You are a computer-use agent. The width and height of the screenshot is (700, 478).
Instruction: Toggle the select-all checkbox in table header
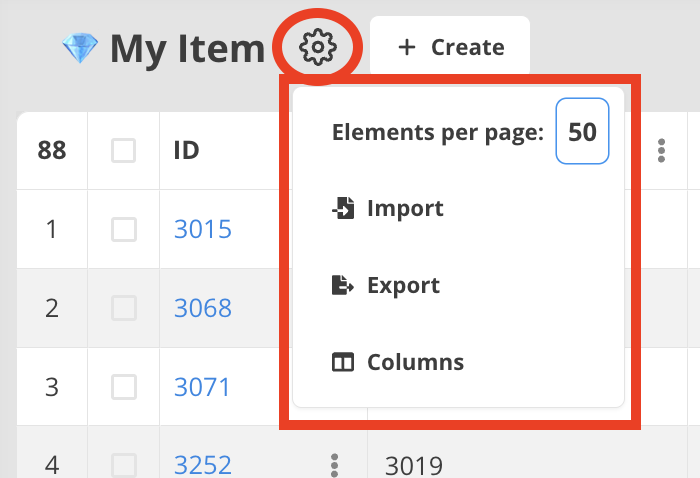(x=123, y=150)
